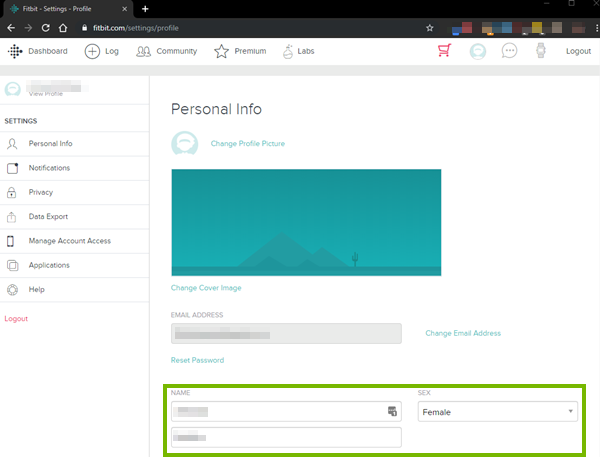The height and width of the screenshot is (457, 600).
Task: Click Reset Password link
Action: (x=197, y=360)
